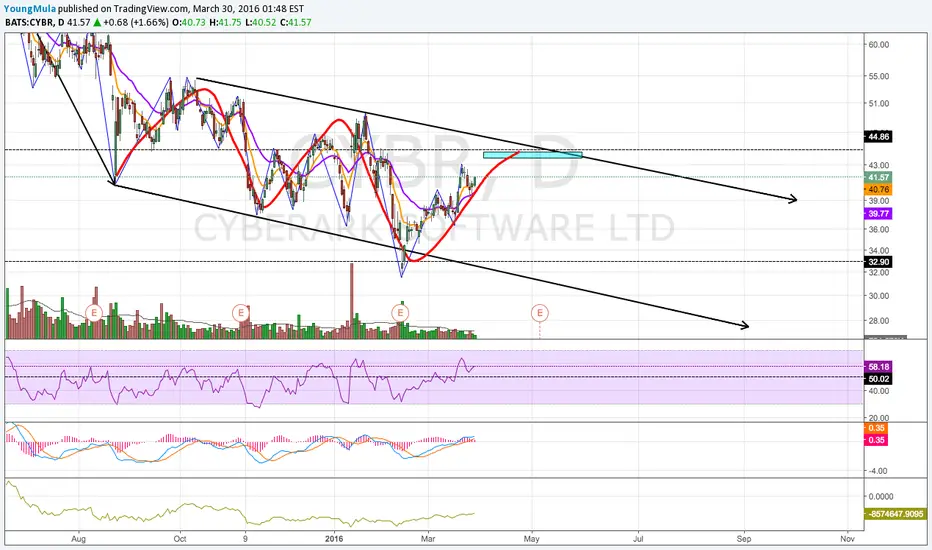
Task: Open the earnings marker in early August
Action: pyautogui.click(x=94, y=312)
